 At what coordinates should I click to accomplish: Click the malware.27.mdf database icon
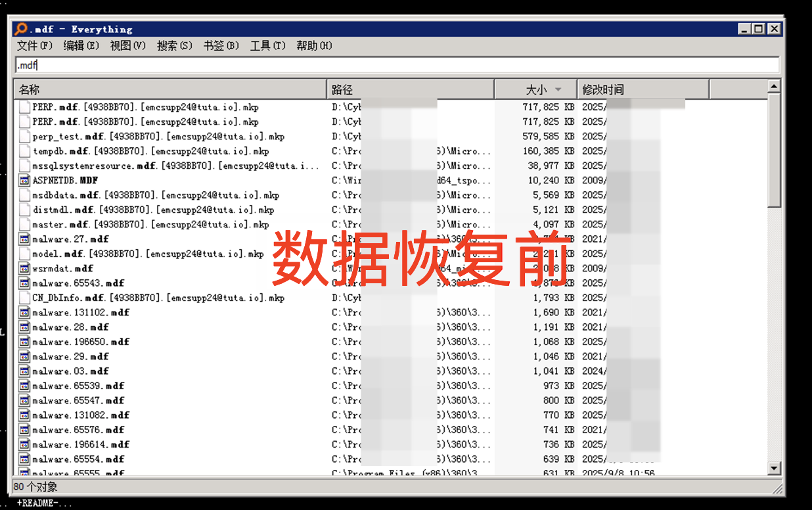click(24, 239)
